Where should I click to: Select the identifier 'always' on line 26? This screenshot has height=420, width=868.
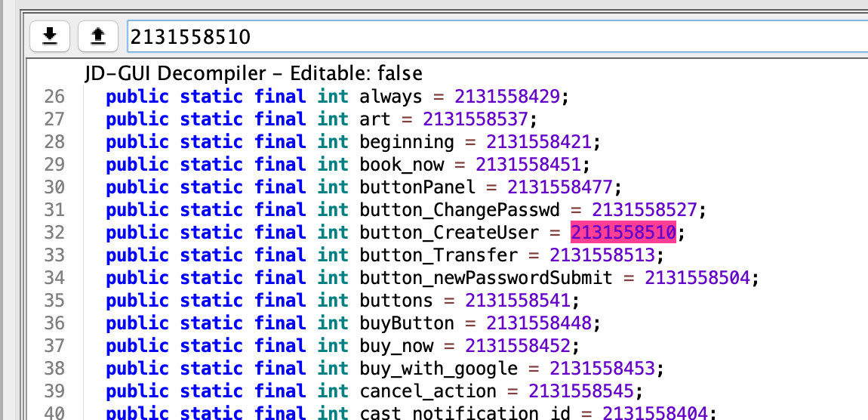point(391,97)
